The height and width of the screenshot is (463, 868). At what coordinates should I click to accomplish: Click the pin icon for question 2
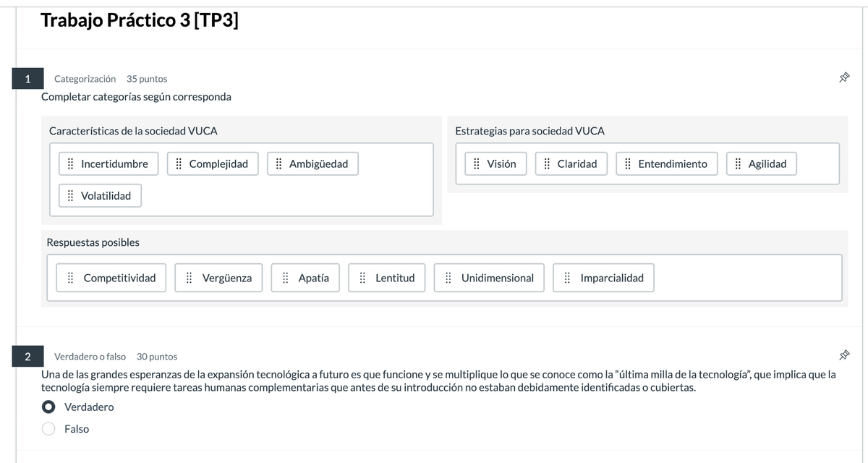point(843,354)
